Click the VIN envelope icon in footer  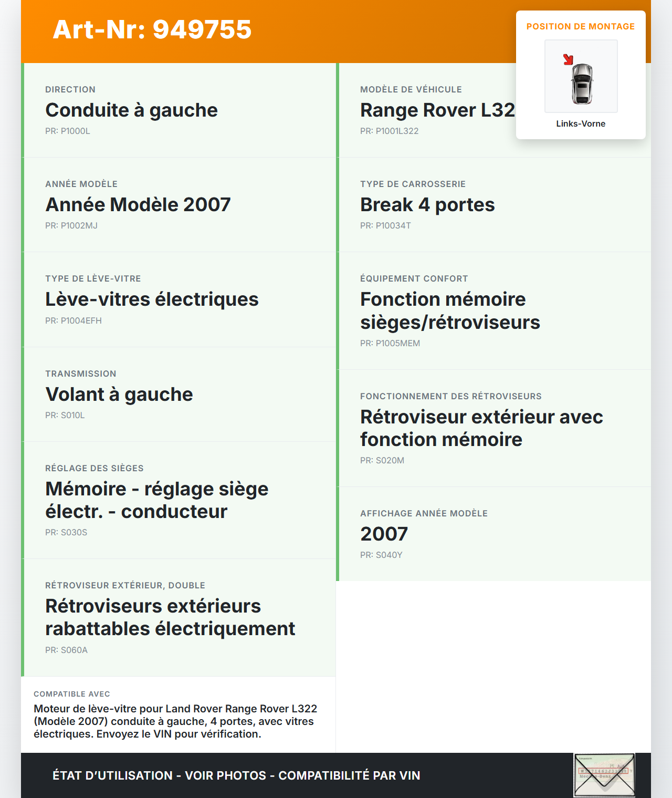[x=604, y=775]
